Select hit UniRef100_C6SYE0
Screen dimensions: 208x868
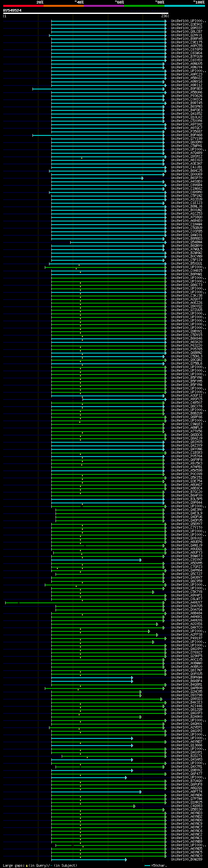click(x=187, y=60)
